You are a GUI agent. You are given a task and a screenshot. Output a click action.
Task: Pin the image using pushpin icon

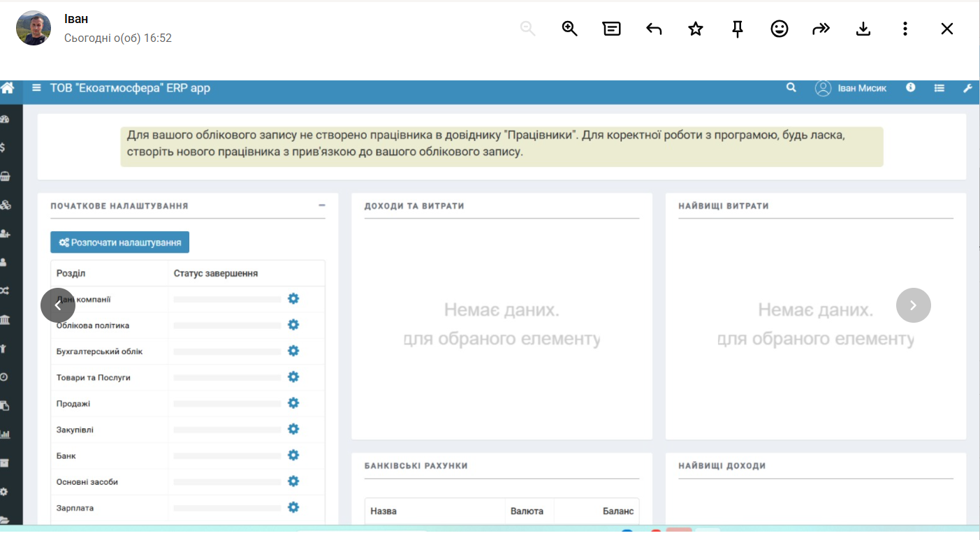point(738,29)
